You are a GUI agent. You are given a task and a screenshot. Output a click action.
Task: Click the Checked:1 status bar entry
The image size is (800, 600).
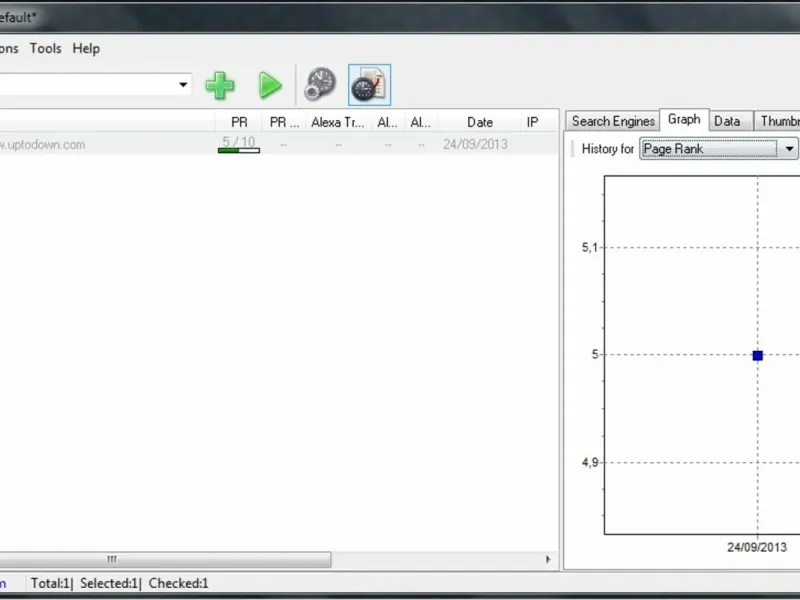179,583
